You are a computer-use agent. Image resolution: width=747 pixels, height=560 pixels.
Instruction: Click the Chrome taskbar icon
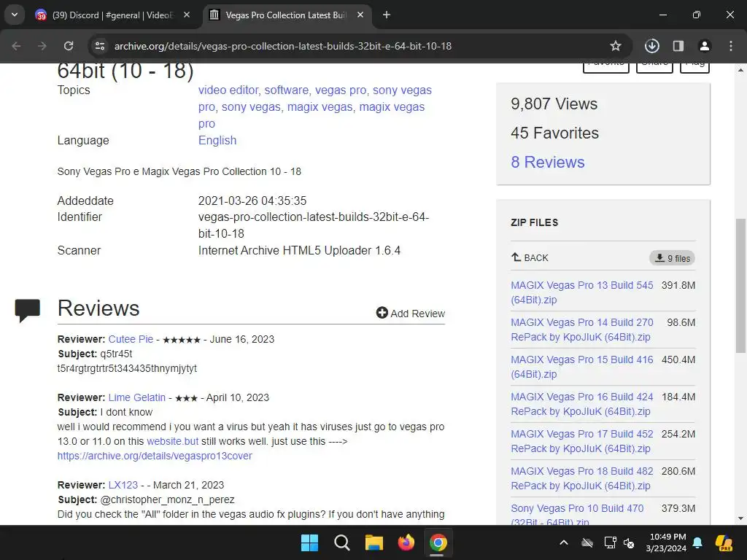(x=438, y=542)
